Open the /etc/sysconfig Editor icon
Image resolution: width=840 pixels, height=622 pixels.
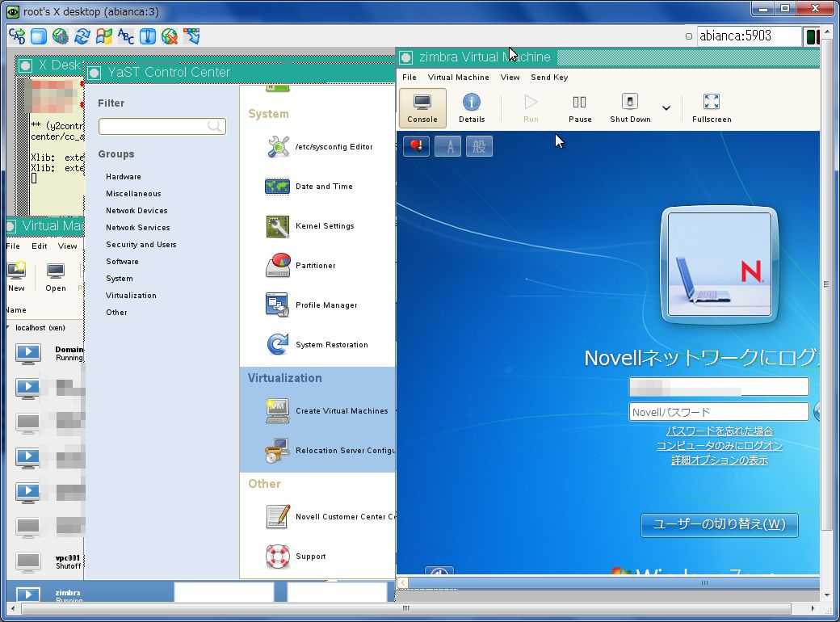coord(278,146)
